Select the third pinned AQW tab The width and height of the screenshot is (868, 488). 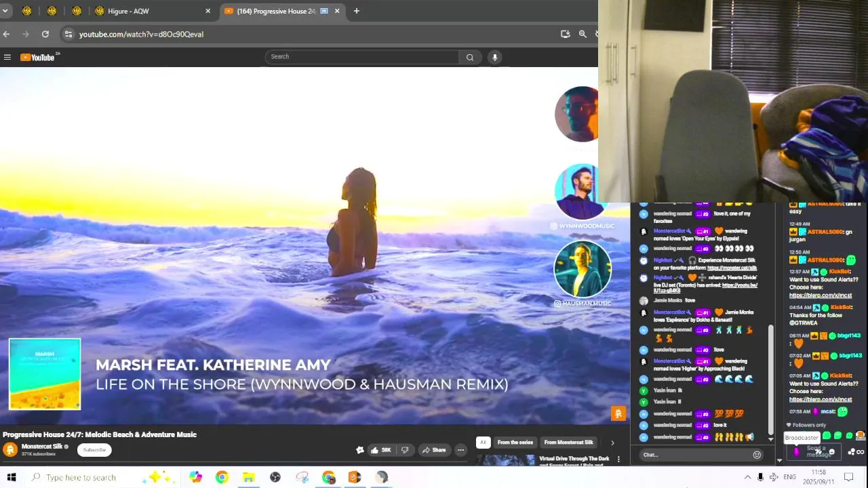pos(77,11)
